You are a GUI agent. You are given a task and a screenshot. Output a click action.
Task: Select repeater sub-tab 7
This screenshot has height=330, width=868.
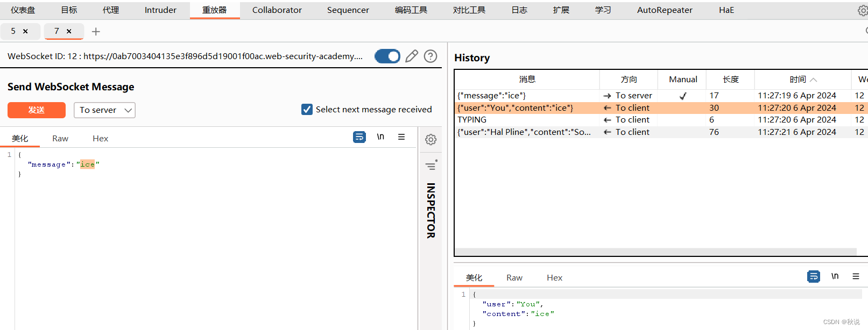(57, 31)
